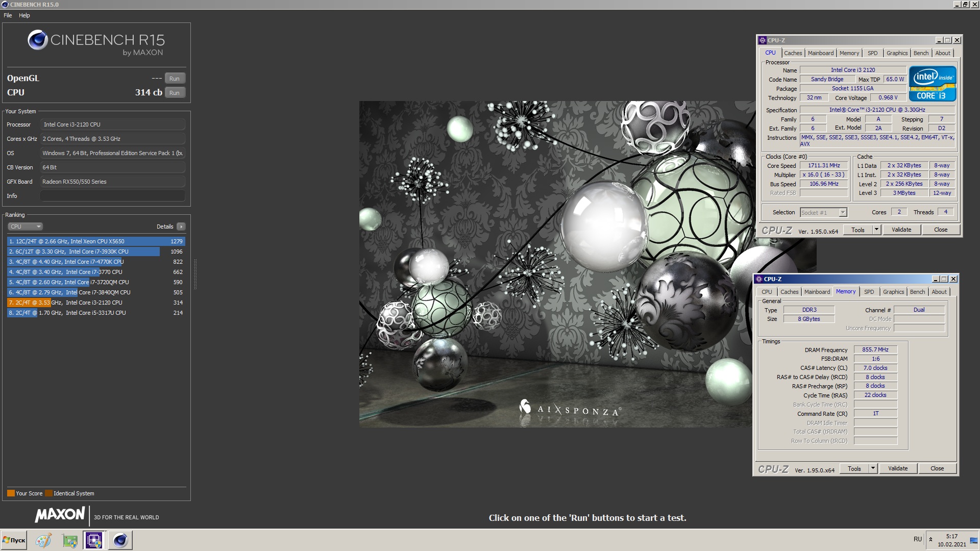Open Paint from the taskbar
The width and height of the screenshot is (980, 551).
pyautogui.click(x=43, y=540)
